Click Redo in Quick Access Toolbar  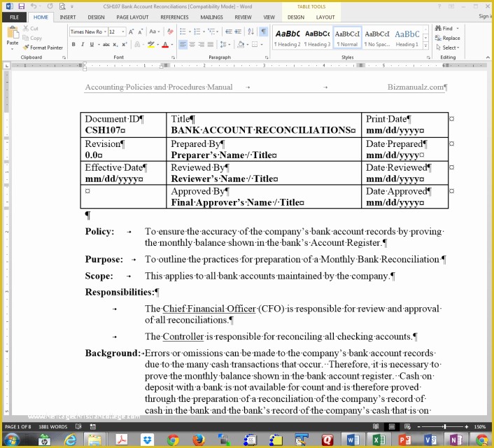click(50, 6)
